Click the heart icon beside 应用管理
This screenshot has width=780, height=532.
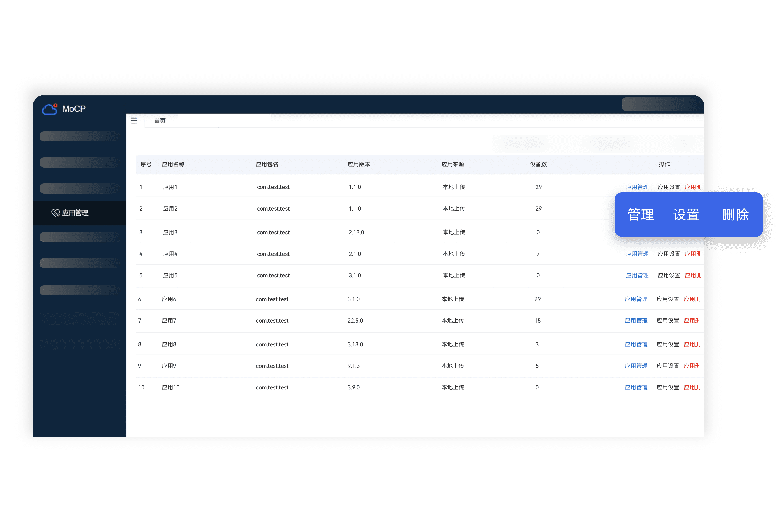55,213
